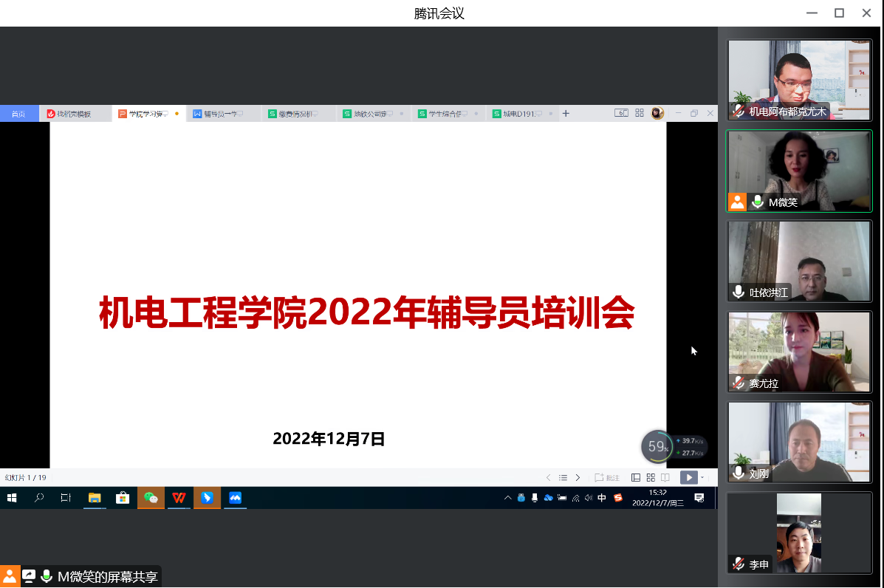
Task: Open Tencent Meeting from the taskbar
Action: tap(236, 498)
